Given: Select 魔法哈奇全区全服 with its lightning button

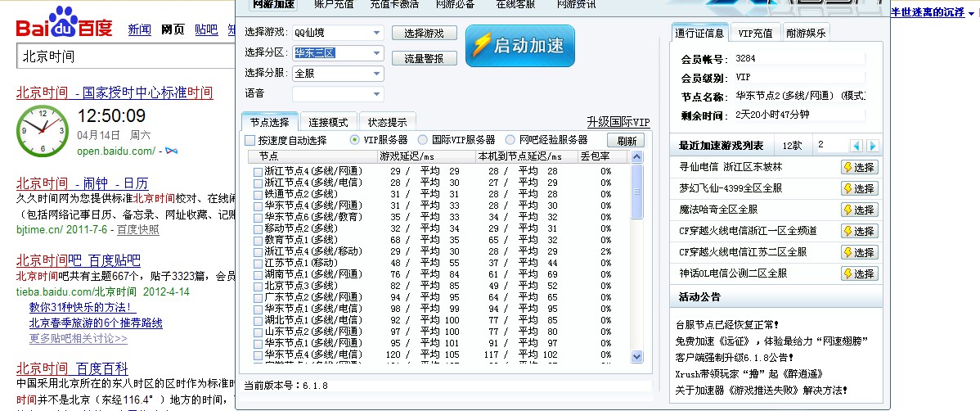Looking at the screenshot, I should point(860,210).
